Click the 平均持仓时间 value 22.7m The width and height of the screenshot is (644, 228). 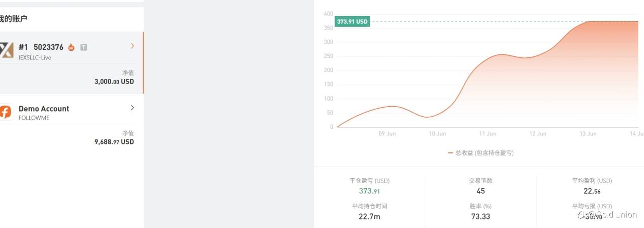pos(369,216)
